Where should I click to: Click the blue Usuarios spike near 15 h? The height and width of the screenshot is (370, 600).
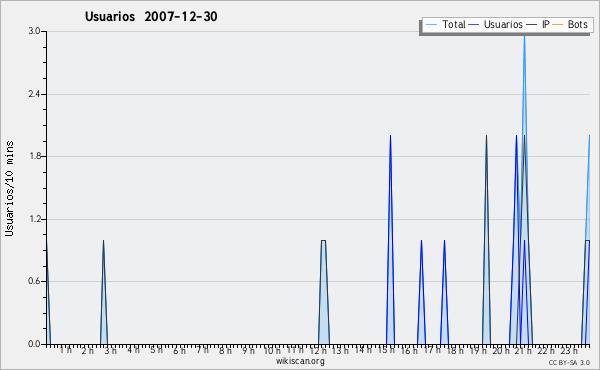(x=390, y=240)
